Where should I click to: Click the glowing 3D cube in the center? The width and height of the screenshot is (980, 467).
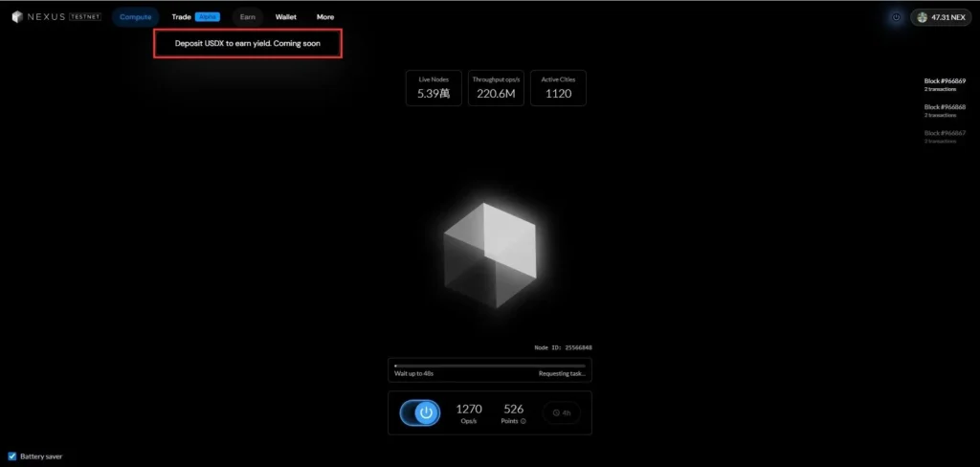[489, 255]
